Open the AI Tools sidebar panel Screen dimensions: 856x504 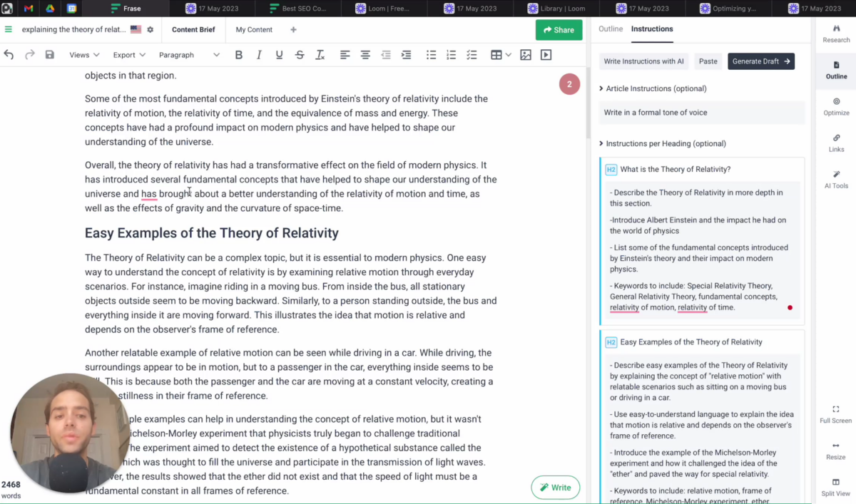(x=836, y=180)
